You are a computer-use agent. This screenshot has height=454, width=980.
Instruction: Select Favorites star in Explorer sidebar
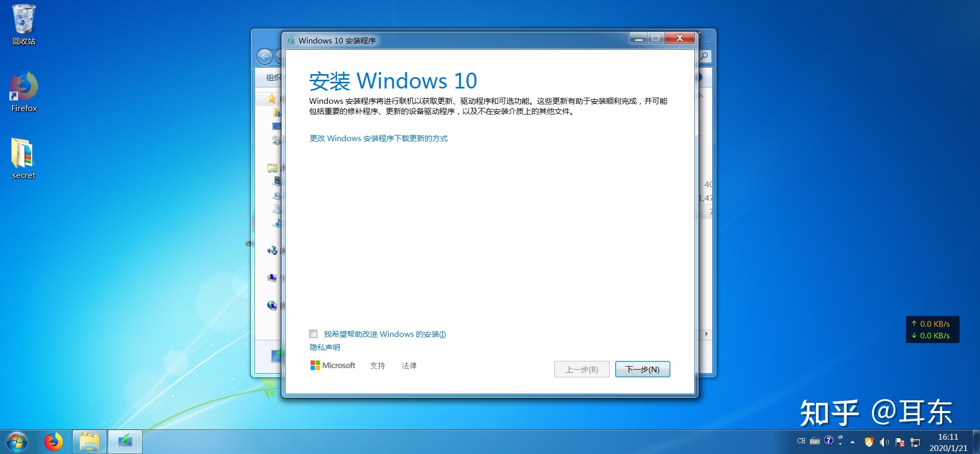click(271, 98)
